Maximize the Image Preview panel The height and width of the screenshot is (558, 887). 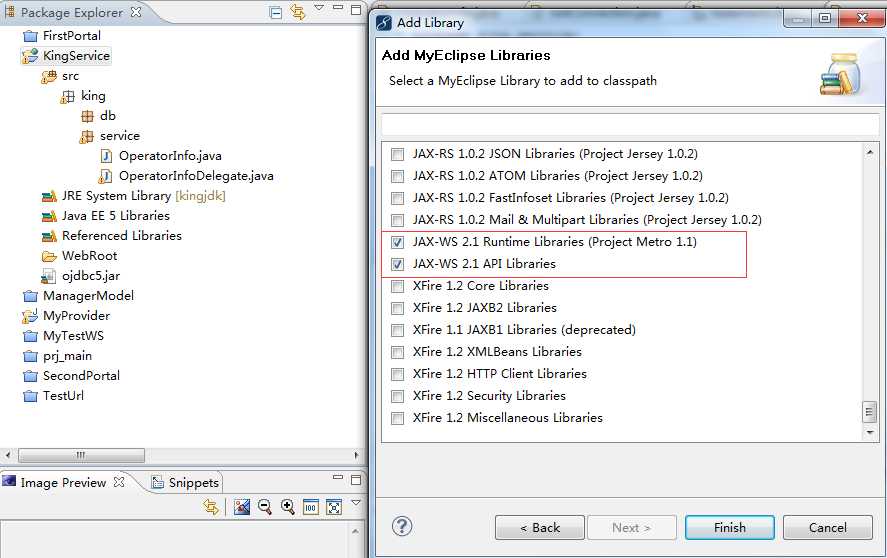tap(356, 480)
